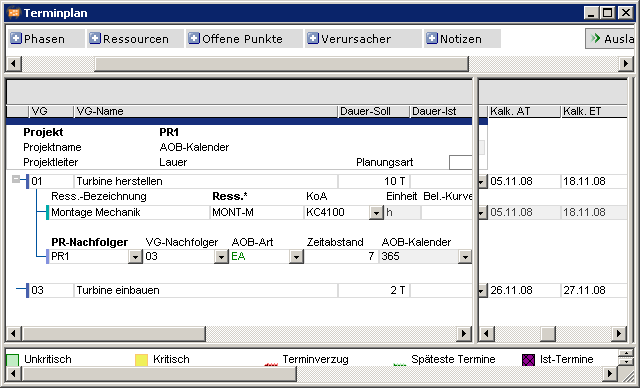640x388 pixels.
Task: Click the table pane scroll-right arrow
Action: [463, 334]
